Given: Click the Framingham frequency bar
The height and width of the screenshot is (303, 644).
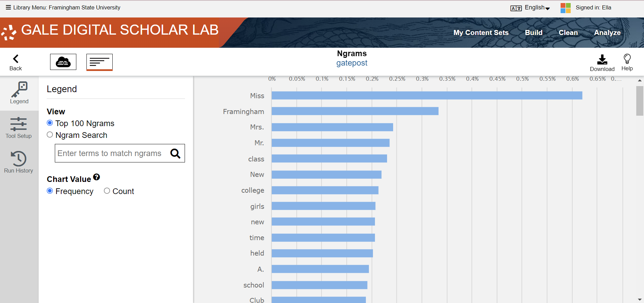Looking at the screenshot, I should point(355,111).
